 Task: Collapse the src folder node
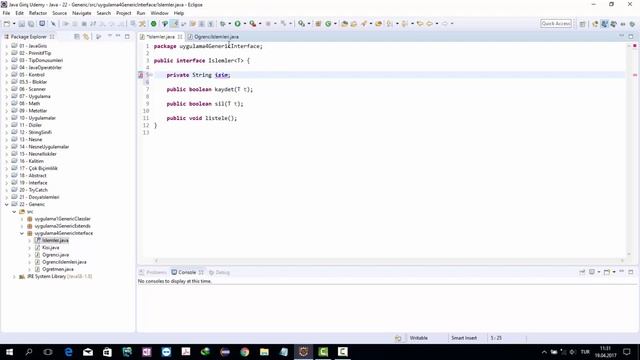[14, 212]
